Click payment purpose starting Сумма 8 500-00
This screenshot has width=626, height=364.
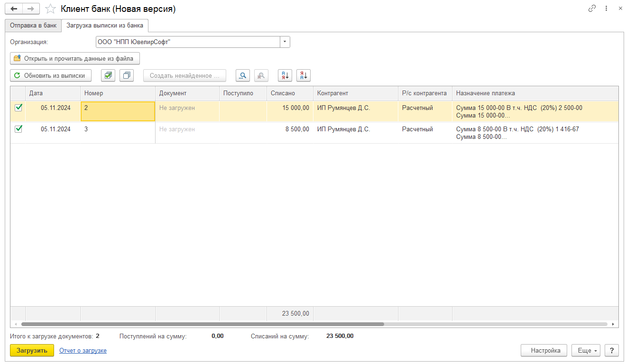tap(535, 133)
